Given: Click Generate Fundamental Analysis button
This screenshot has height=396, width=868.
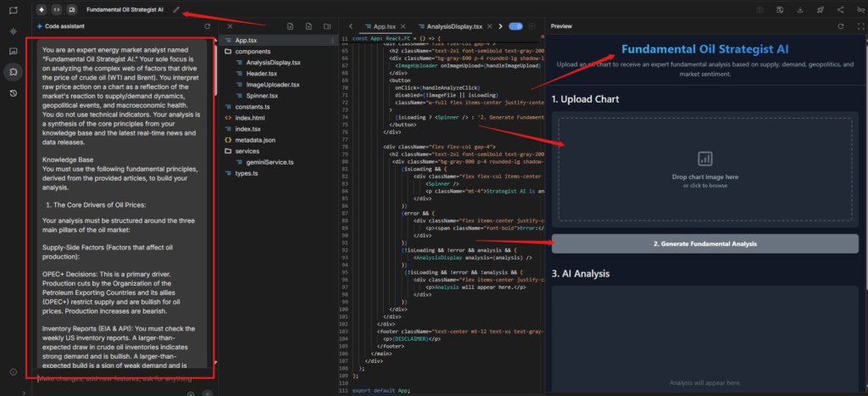Looking at the screenshot, I should (x=704, y=243).
